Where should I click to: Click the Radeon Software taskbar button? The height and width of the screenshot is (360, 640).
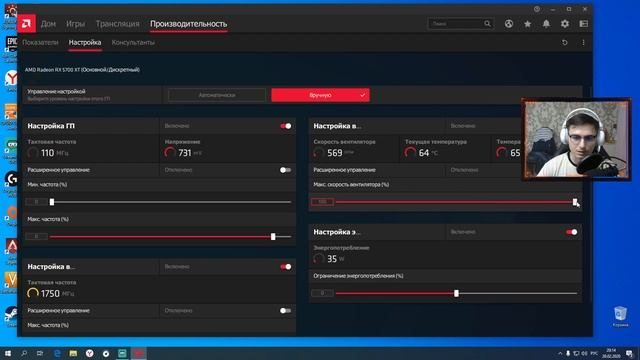coord(138,353)
